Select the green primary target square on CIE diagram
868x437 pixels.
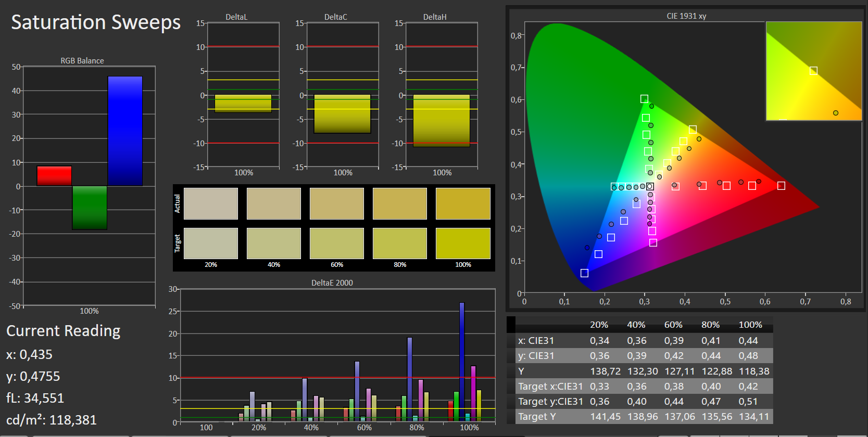tap(644, 99)
